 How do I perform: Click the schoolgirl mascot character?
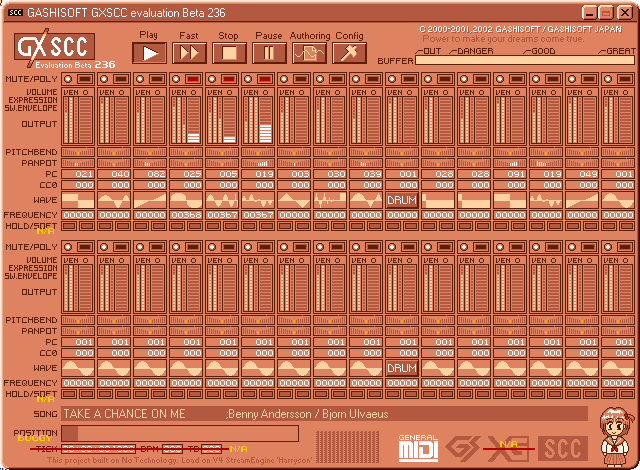[x=616, y=437]
